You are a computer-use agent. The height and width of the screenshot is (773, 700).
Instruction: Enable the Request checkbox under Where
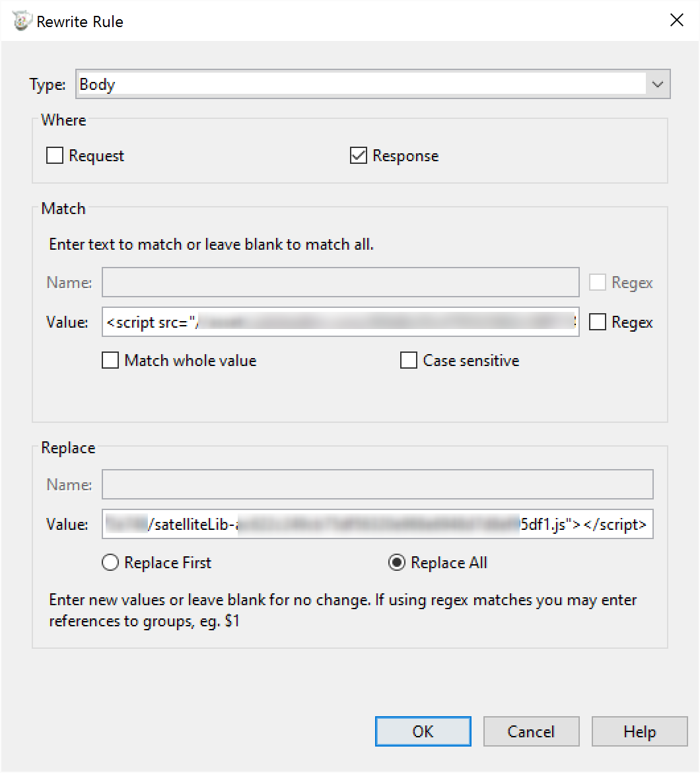[x=55, y=156]
